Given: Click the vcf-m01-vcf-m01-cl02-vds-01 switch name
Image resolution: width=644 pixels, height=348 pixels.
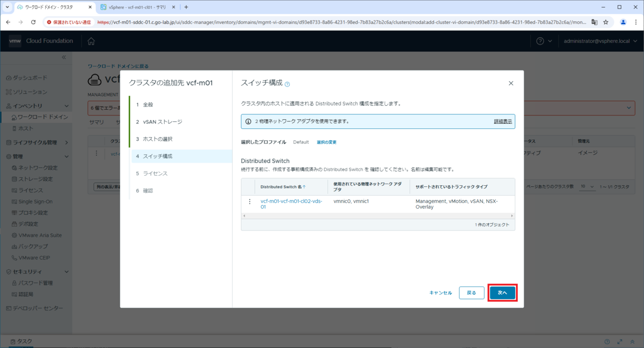Looking at the screenshot, I should [x=291, y=204].
